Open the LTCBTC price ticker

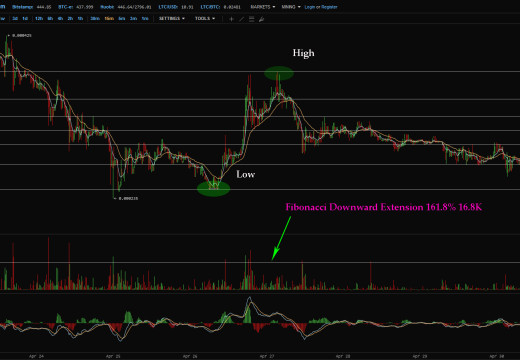click(220, 7)
